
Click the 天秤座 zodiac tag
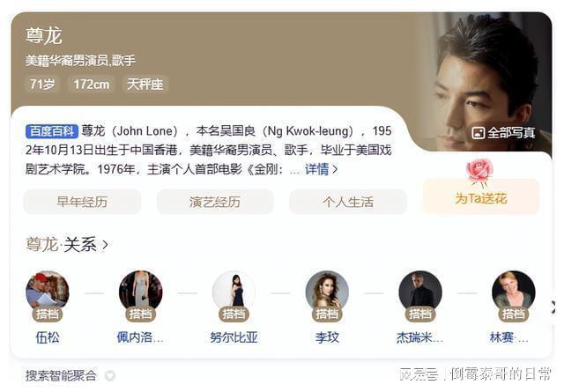(x=145, y=85)
